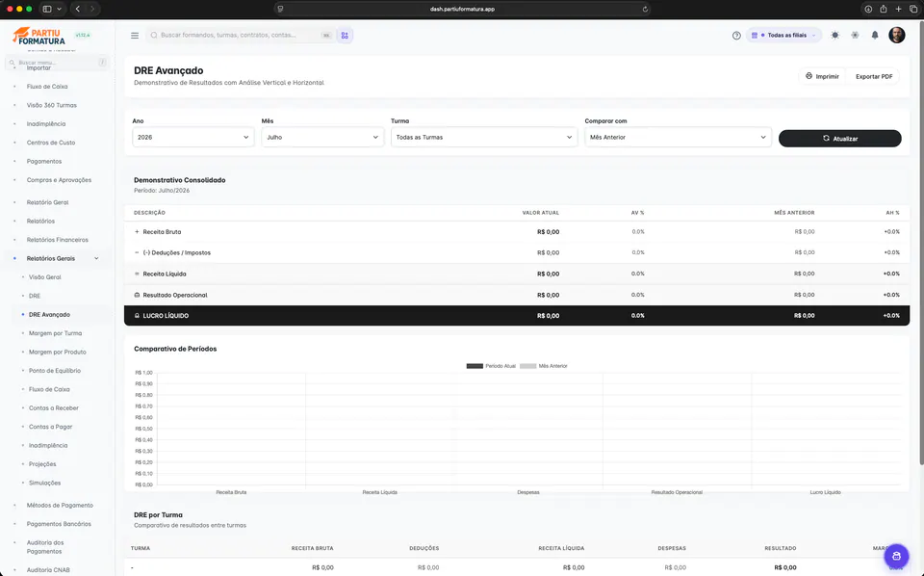The image size is (924, 576).
Task: Click the Safari sidebar toggle icon
Action: coord(47,9)
